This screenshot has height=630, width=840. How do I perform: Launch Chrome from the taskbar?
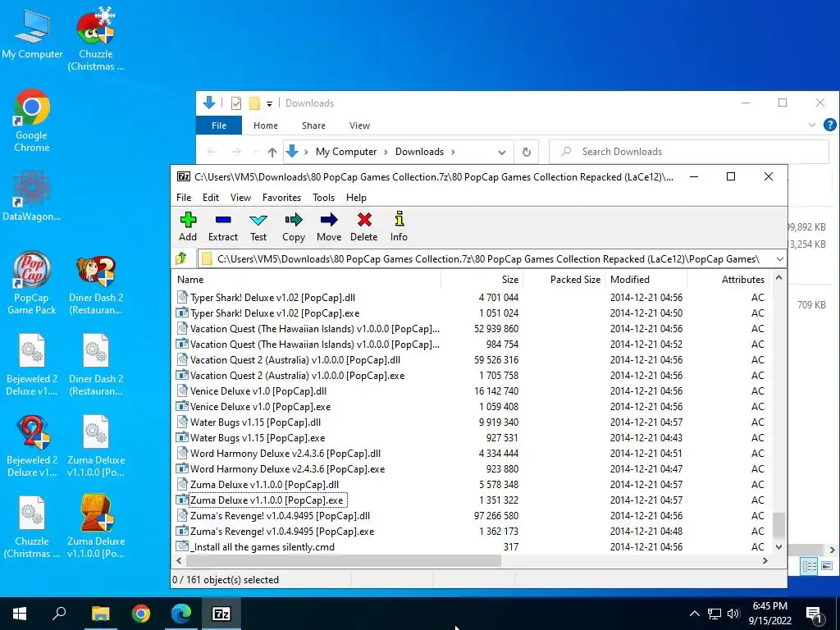pyautogui.click(x=141, y=614)
